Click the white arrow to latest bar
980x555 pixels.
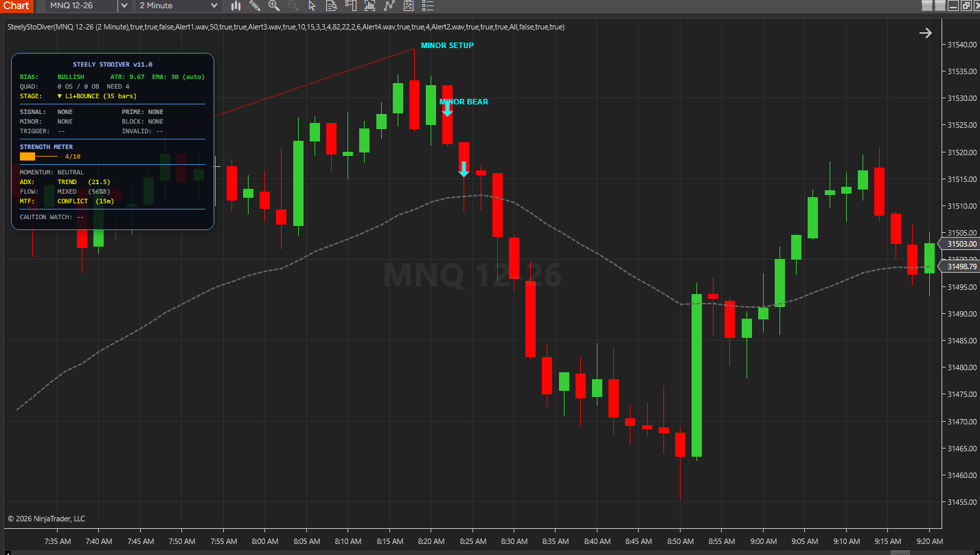coord(926,33)
